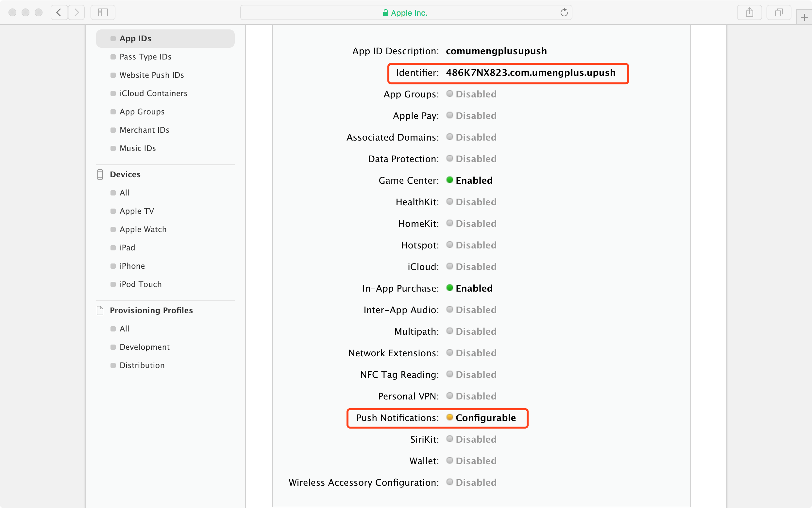Reload the page with the refresh icon

(x=564, y=13)
